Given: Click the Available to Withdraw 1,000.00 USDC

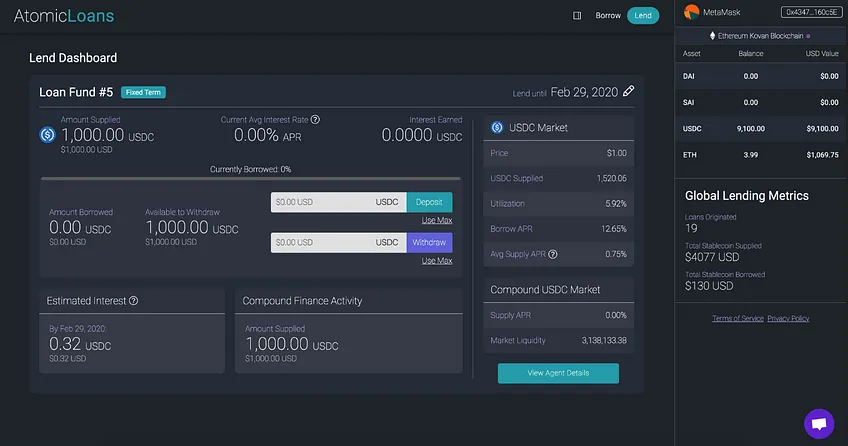Looking at the screenshot, I should coord(191,228).
